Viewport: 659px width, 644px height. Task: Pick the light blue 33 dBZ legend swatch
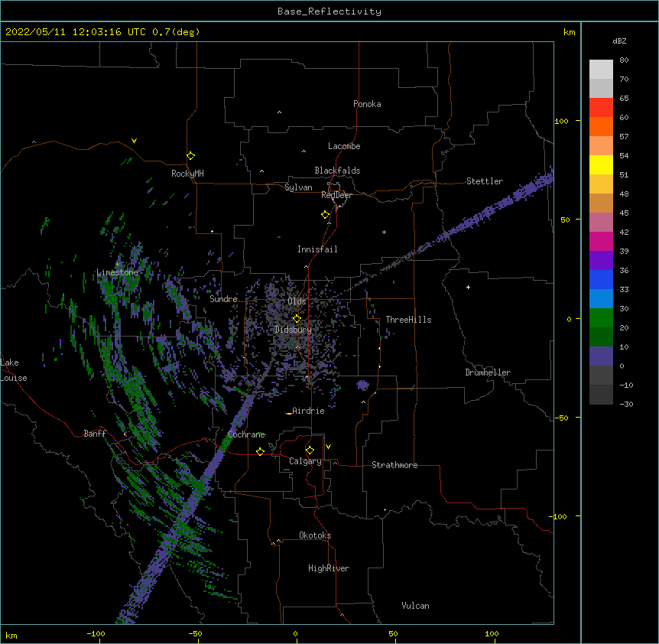pyautogui.click(x=601, y=298)
